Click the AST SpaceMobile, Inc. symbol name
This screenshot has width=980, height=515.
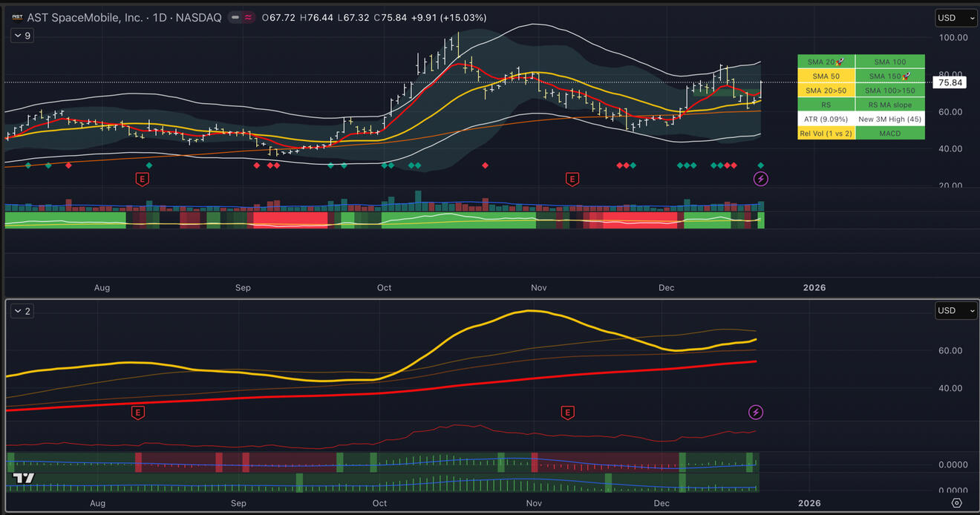click(85, 18)
